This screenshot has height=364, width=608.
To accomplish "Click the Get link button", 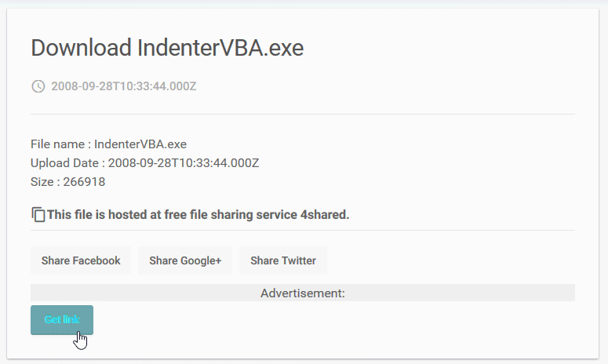I will point(62,320).
